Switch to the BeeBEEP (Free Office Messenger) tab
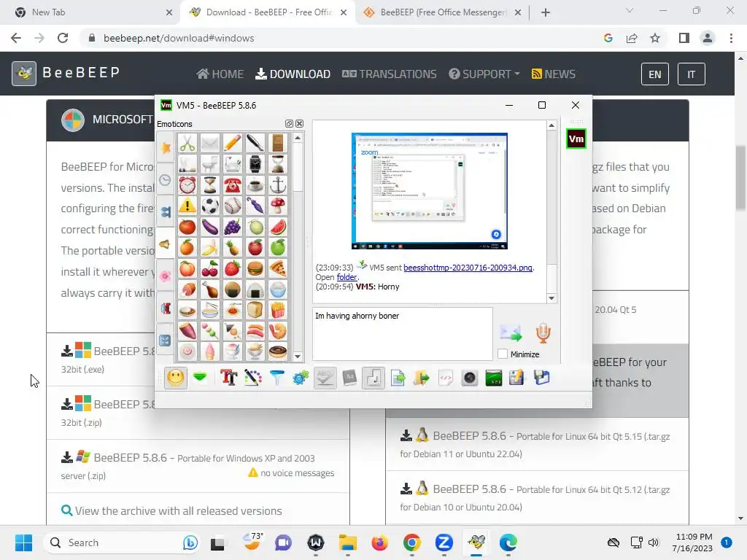The width and height of the screenshot is (747, 560). click(x=443, y=12)
